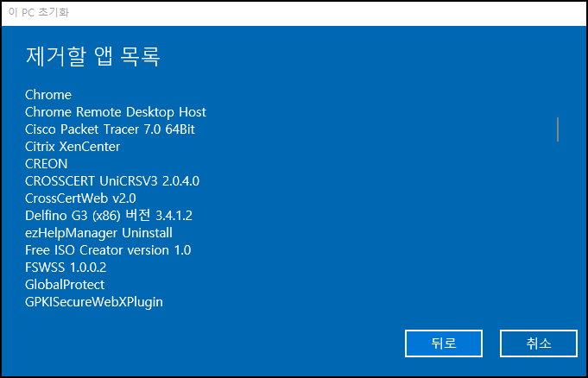The height and width of the screenshot is (378, 588).
Task: Select the Citrix XenCenter entry
Action: point(73,147)
